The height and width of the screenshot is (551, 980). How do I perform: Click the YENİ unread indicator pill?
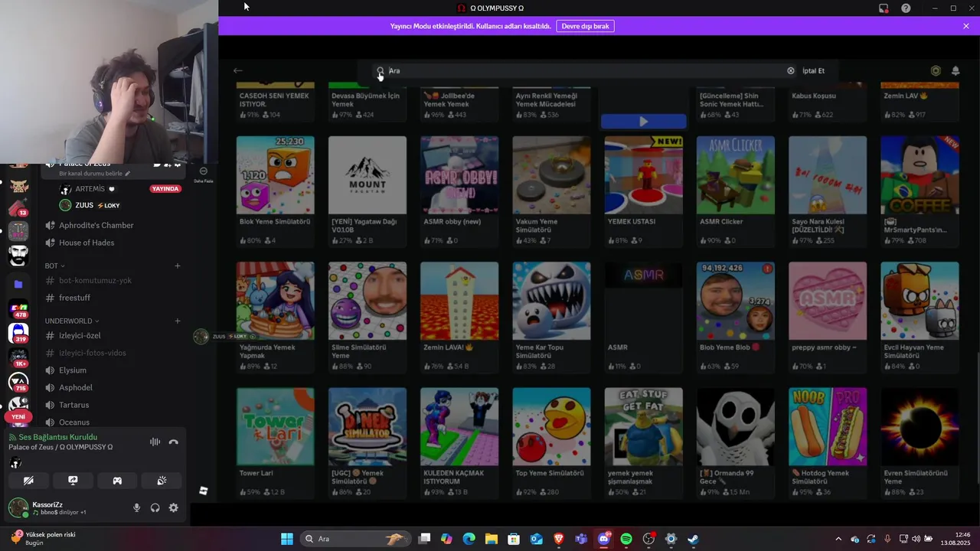pos(18,417)
